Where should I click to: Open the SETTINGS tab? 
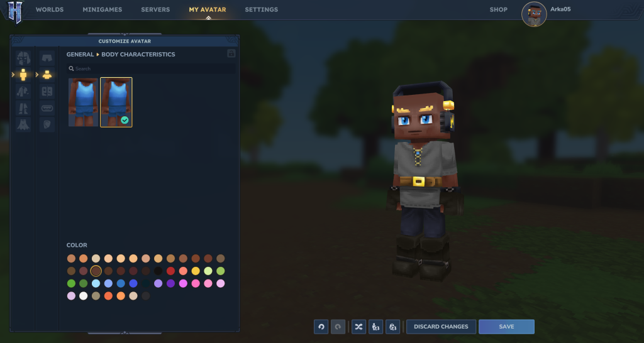(261, 9)
